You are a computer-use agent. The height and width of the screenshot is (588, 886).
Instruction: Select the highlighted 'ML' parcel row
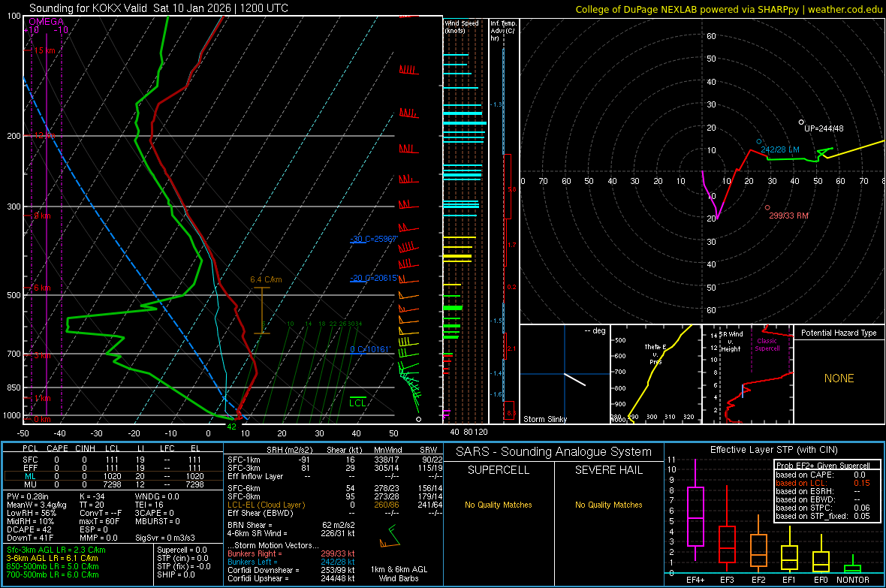(x=112, y=476)
